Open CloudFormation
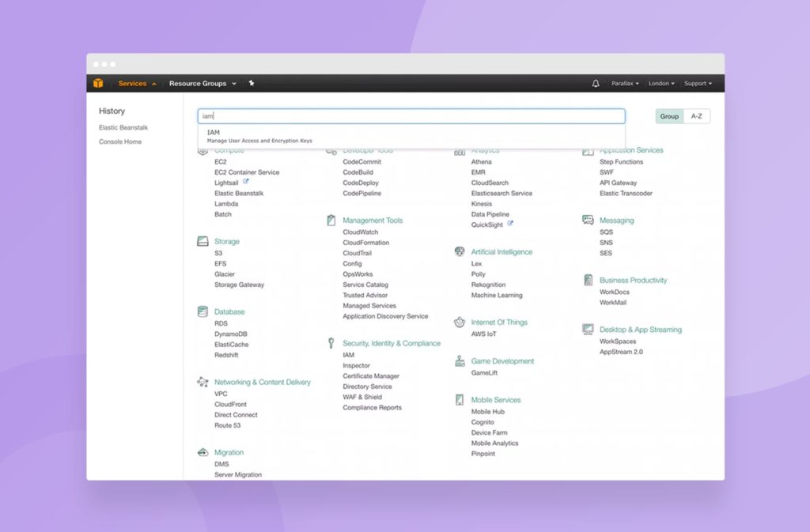The height and width of the screenshot is (532, 810). (366, 243)
